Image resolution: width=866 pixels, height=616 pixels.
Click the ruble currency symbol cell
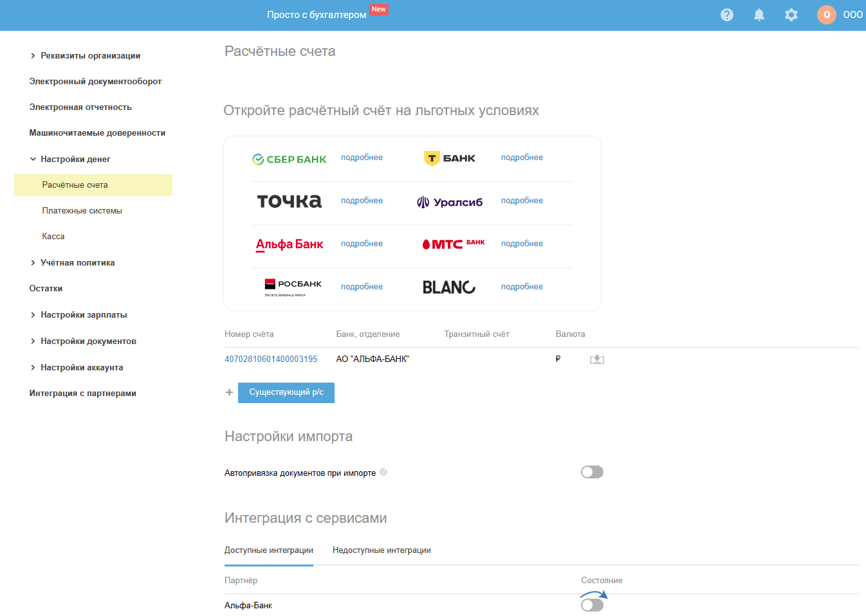[558, 359]
